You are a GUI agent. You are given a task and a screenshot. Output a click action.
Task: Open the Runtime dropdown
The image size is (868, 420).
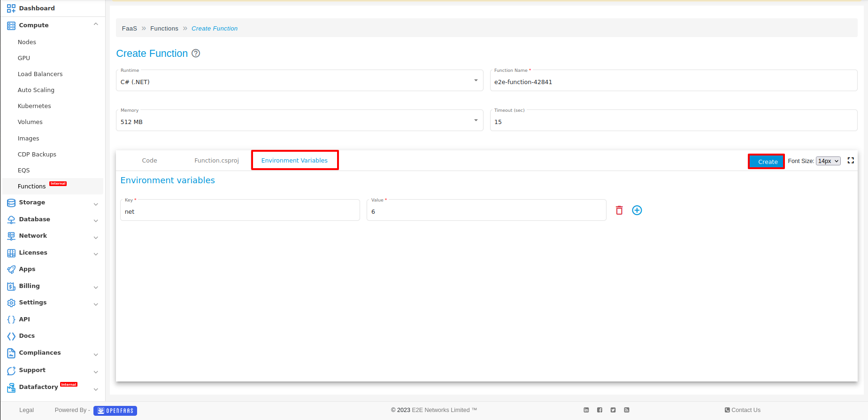pyautogui.click(x=300, y=80)
